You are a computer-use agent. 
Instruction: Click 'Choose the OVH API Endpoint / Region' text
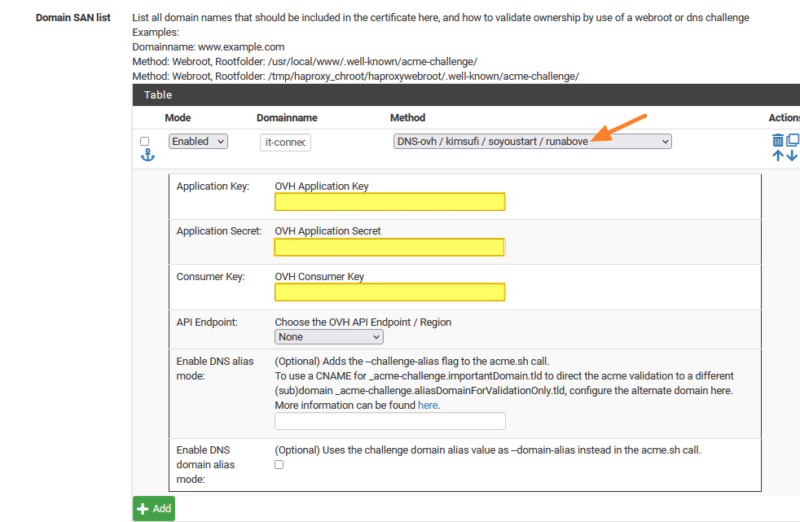tap(363, 322)
